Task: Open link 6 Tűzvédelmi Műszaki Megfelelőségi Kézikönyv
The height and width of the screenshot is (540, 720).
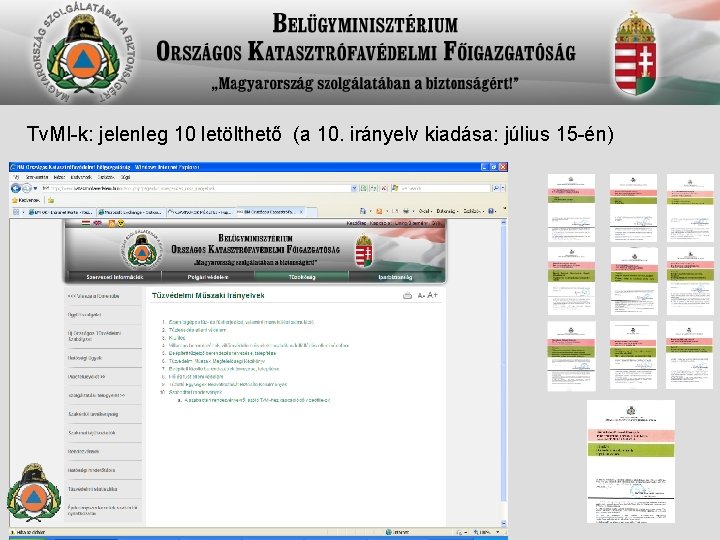Action: [x=217, y=361]
